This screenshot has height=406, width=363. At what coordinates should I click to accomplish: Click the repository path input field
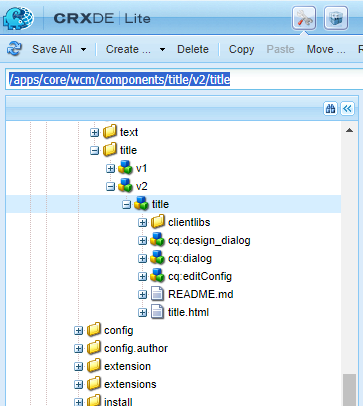tap(184, 80)
